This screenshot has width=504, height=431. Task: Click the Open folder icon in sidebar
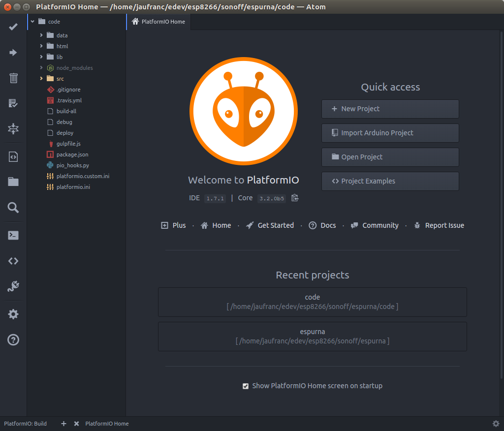(13, 182)
